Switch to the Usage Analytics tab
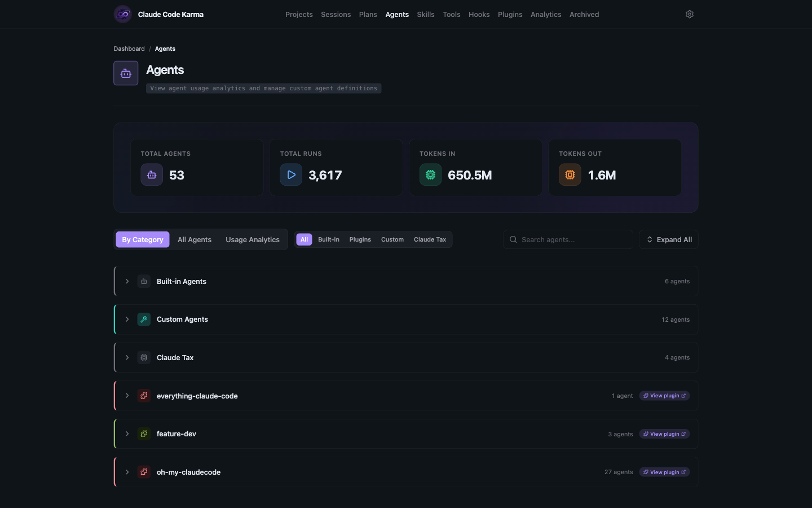The image size is (812, 508). (x=253, y=239)
